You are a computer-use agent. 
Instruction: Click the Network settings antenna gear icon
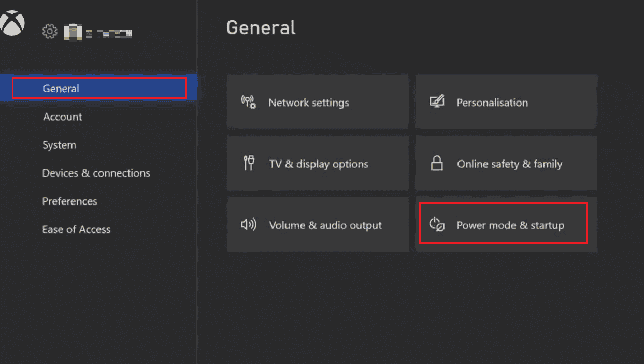[x=249, y=102]
